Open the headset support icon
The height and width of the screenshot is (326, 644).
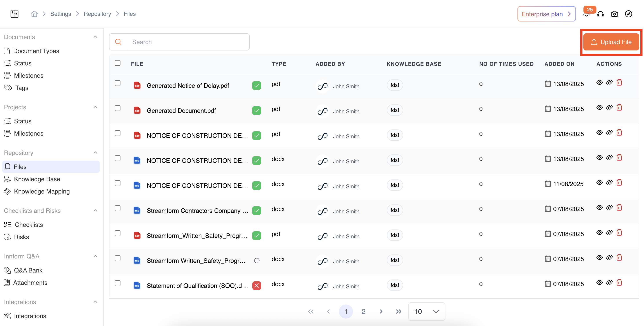600,14
